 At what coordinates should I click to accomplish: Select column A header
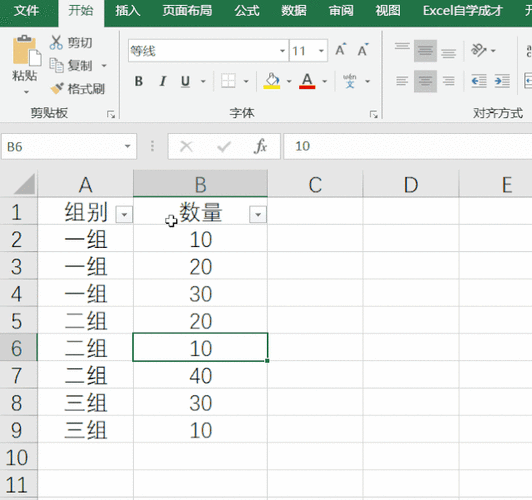point(86,184)
